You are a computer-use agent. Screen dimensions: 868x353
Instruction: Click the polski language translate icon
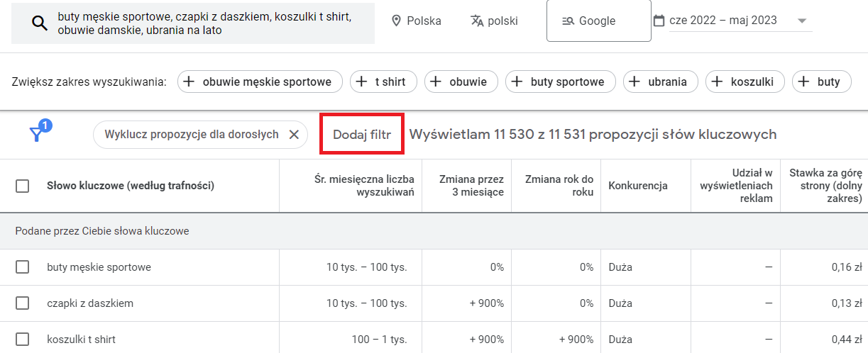coord(476,21)
